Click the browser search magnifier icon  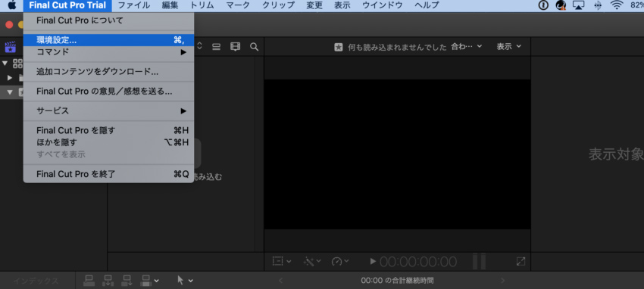tap(255, 47)
